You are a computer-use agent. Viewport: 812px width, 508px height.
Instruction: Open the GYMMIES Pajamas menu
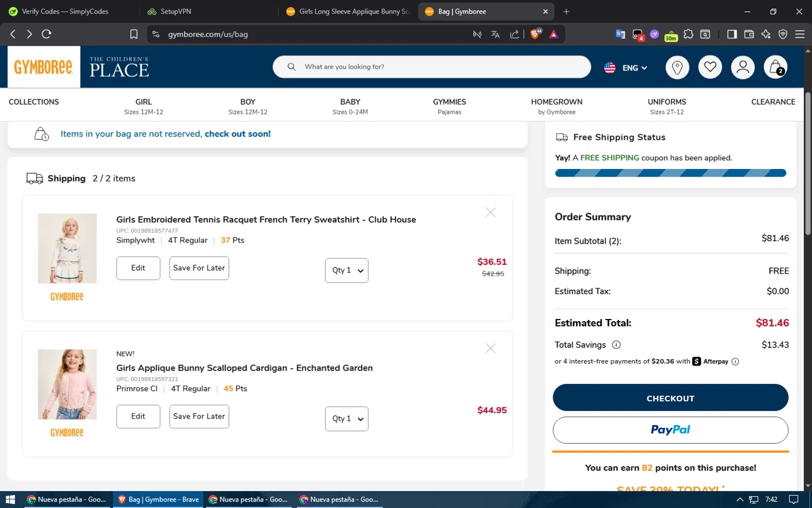tap(449, 106)
